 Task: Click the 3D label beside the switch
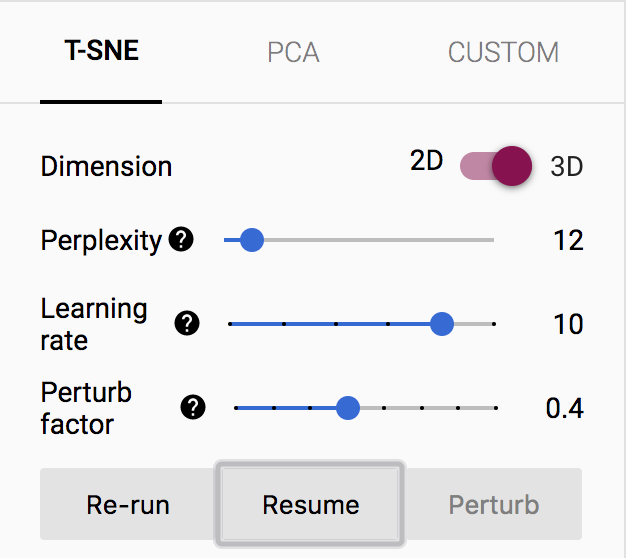567,166
